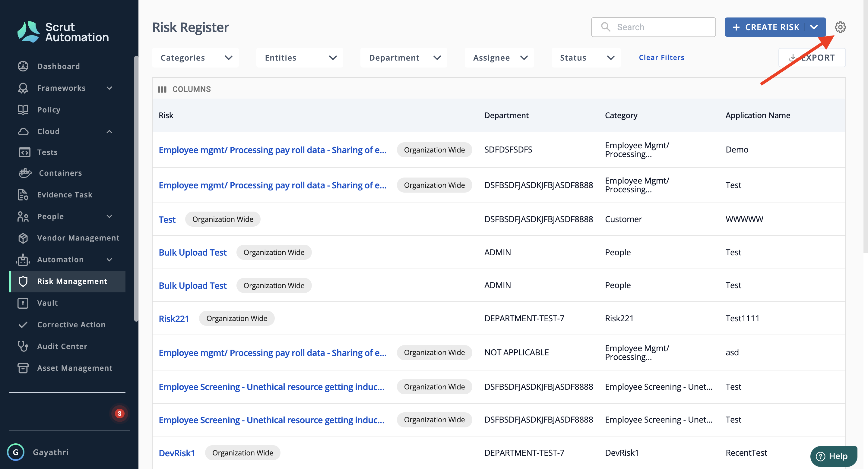The width and height of the screenshot is (868, 469).
Task: Expand the Automation submenu chevron
Action: pyautogui.click(x=109, y=260)
